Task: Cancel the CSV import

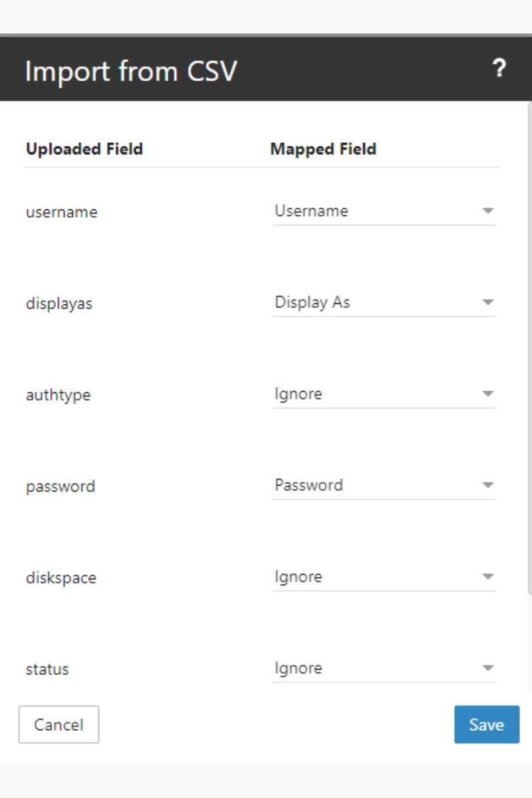Action: click(x=59, y=724)
